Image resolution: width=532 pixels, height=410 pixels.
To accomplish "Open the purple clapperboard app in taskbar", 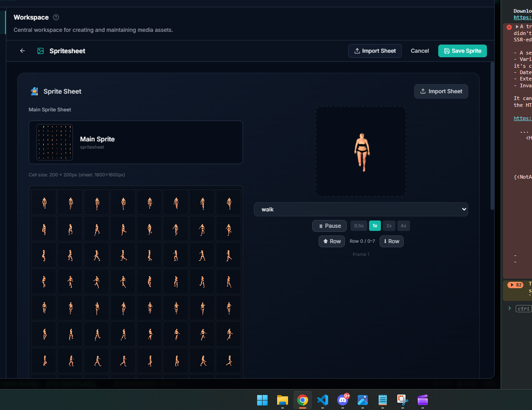I will (x=423, y=400).
